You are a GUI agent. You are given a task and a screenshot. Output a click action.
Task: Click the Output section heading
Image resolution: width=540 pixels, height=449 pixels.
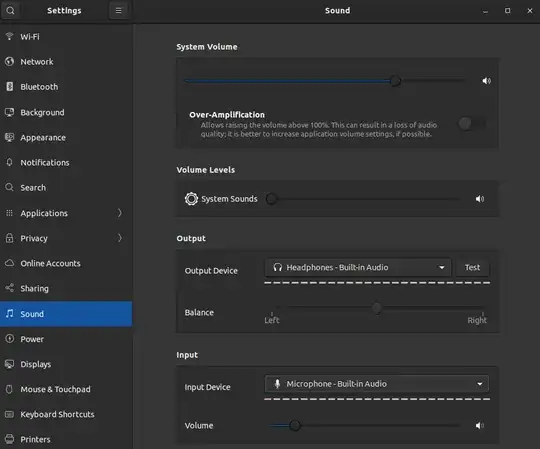191,238
